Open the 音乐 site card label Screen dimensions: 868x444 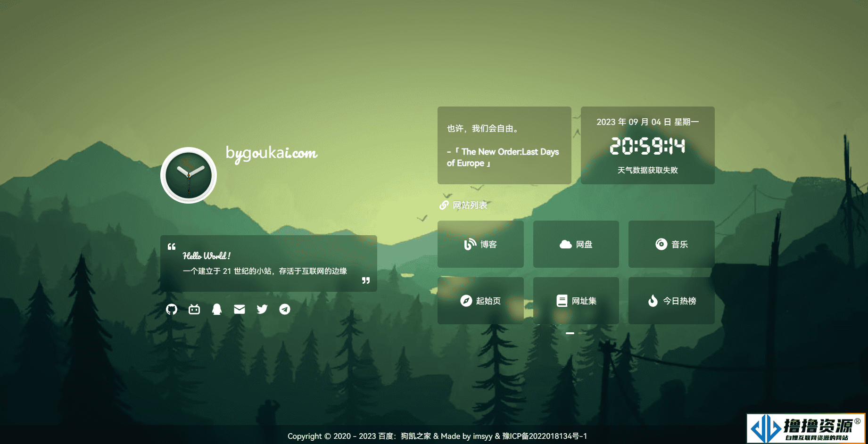pos(679,244)
